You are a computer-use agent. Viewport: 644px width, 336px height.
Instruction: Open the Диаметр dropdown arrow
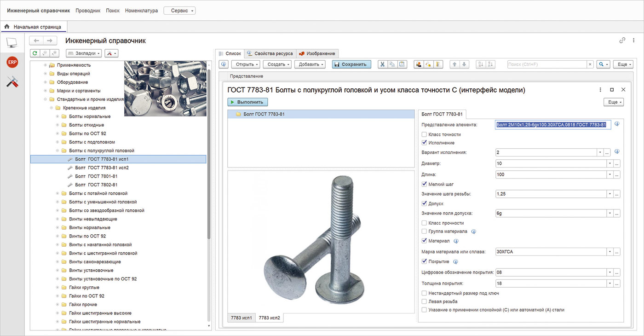click(x=609, y=163)
